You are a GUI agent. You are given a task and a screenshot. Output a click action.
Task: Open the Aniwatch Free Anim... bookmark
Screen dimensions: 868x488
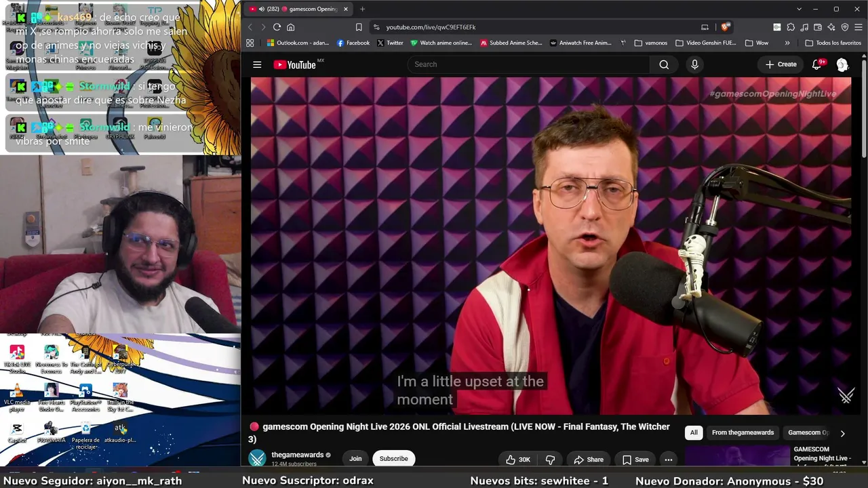(x=580, y=43)
